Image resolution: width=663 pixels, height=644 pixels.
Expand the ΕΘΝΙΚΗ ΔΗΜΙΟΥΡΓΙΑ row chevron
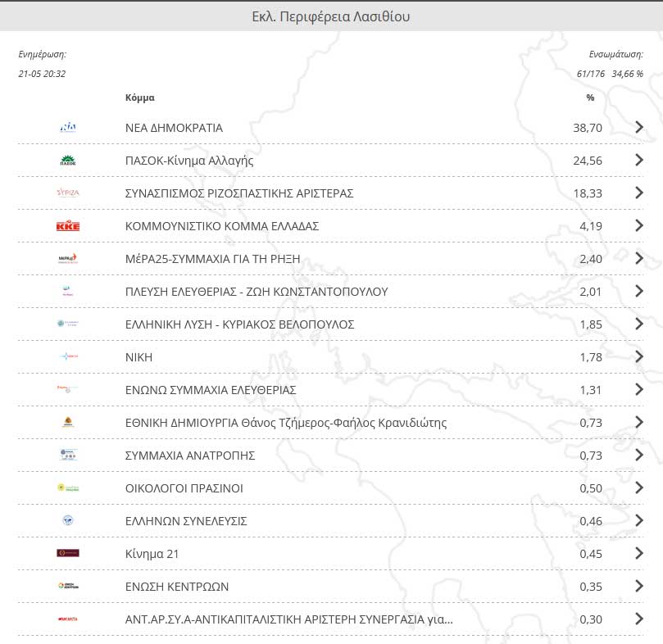click(639, 422)
